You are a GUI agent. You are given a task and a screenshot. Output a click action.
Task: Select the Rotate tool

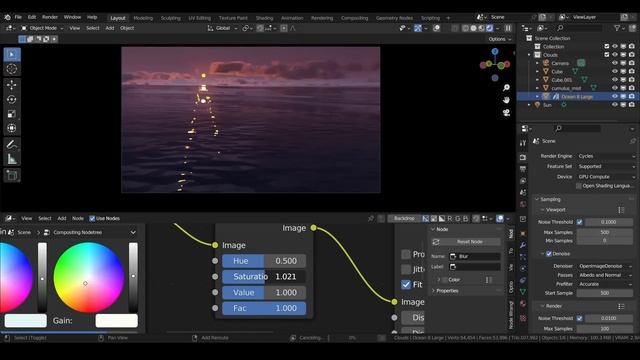[x=12, y=99]
